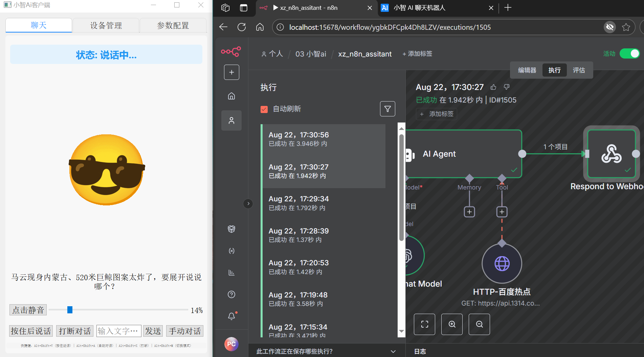Open a new browser tab
Screen dimensions: 644x357
pos(508,8)
